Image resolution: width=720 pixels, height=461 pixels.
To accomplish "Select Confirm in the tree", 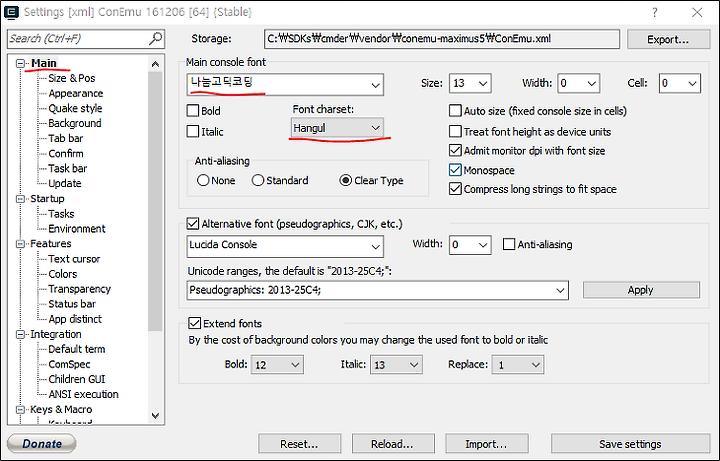I will (66, 153).
